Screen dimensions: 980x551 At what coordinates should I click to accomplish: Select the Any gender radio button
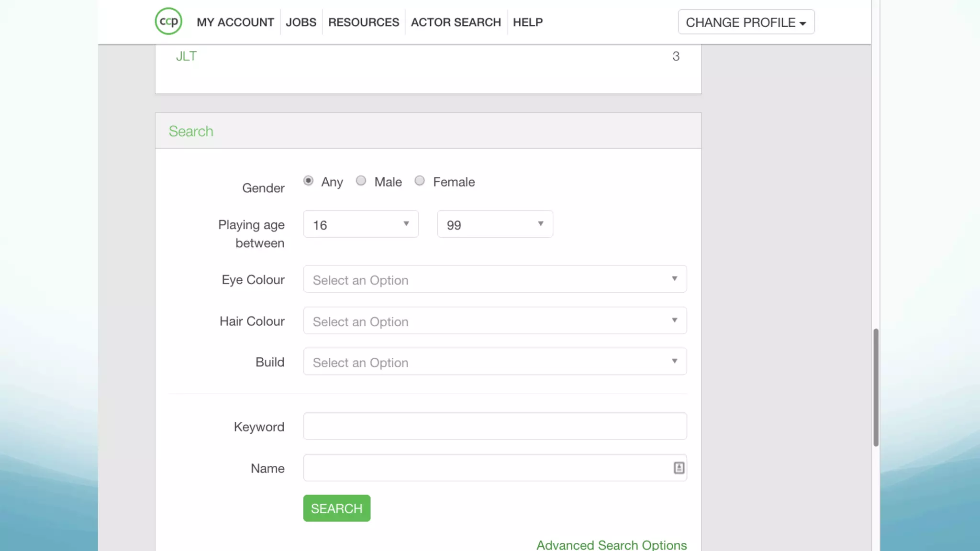[x=308, y=181]
